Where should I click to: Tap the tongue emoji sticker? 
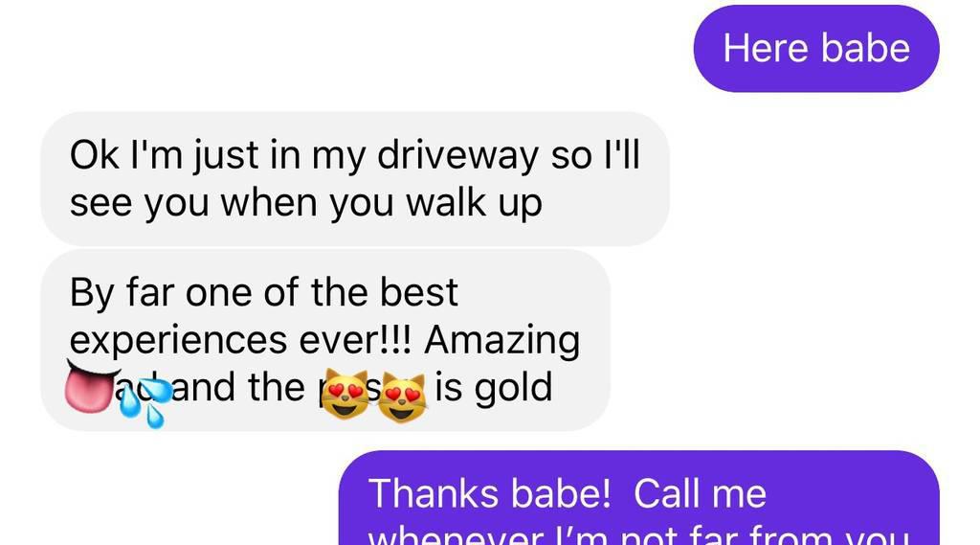click(x=93, y=385)
